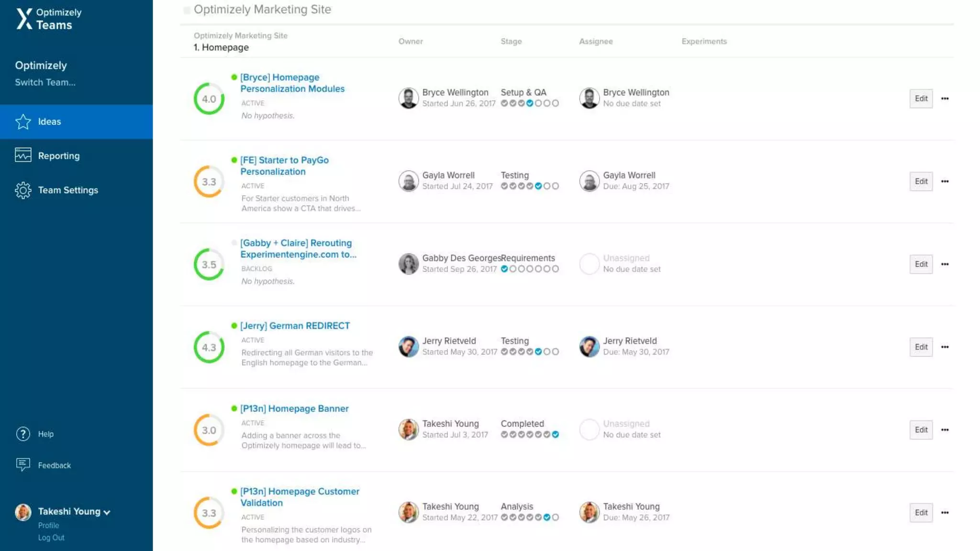The image size is (980, 551).
Task: Edit the Homepage Personalization Modules idea
Action: [921, 99]
